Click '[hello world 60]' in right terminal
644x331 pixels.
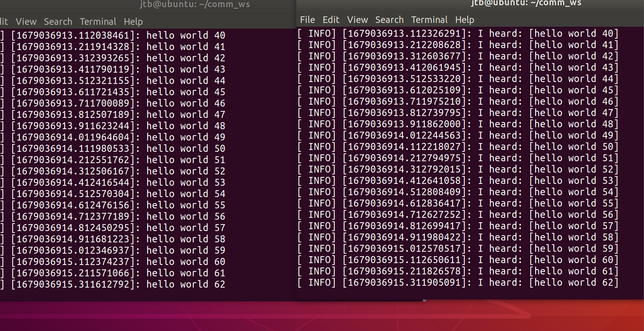point(574,260)
